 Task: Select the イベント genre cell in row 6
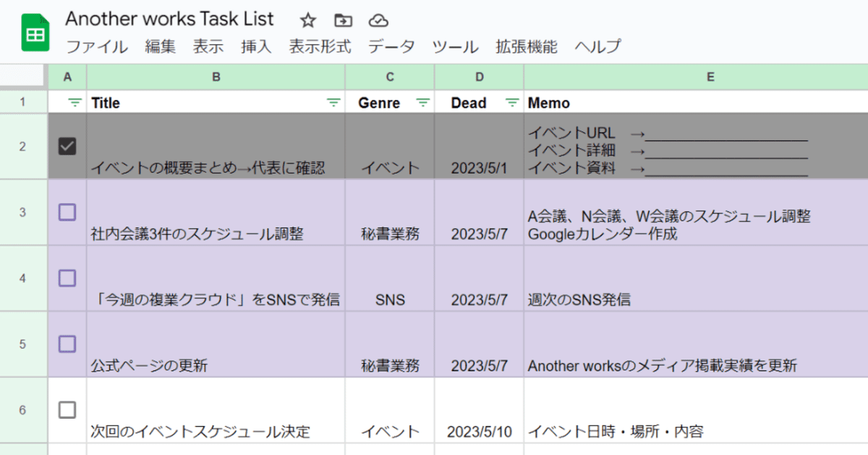390,410
